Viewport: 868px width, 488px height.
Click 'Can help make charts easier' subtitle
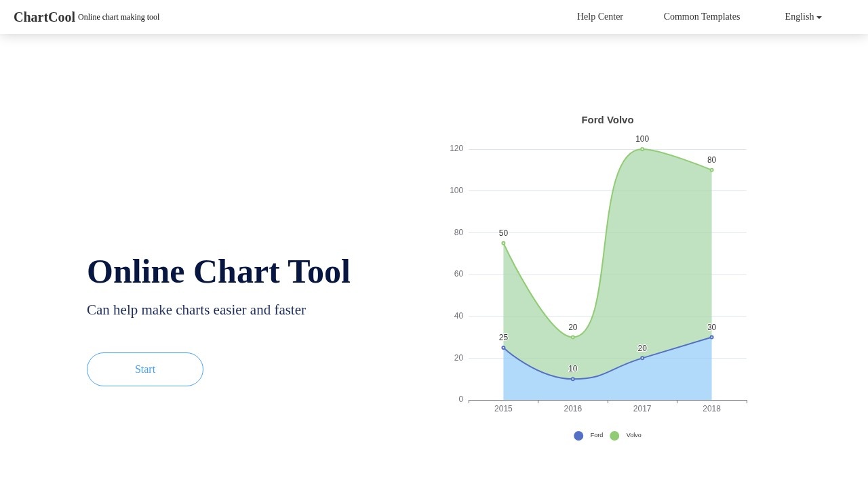point(197,310)
